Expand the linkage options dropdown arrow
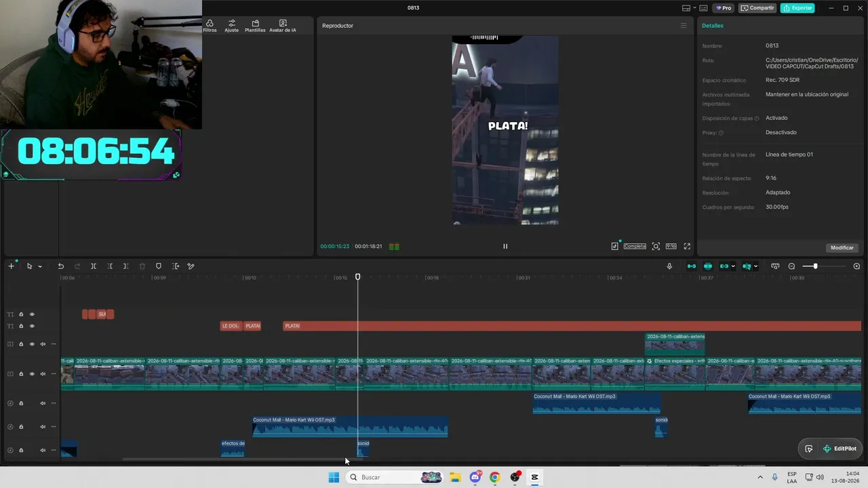This screenshot has width=868, height=488. click(733, 266)
